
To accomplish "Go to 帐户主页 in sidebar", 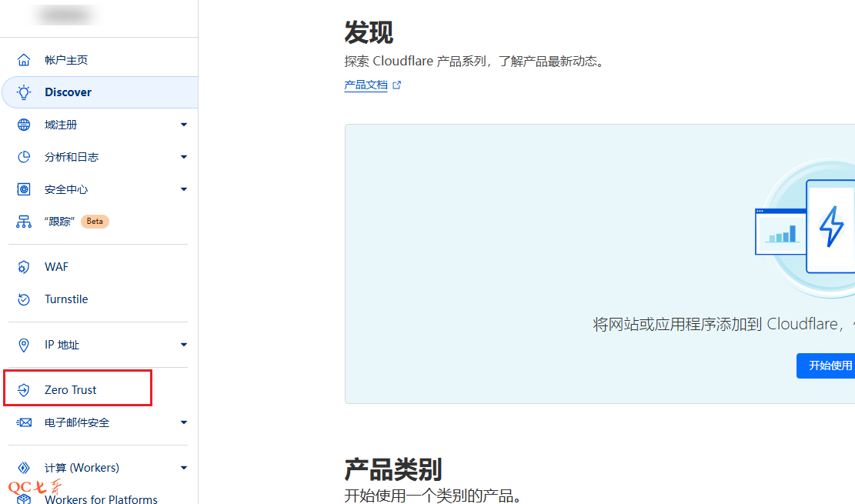I will coord(66,60).
